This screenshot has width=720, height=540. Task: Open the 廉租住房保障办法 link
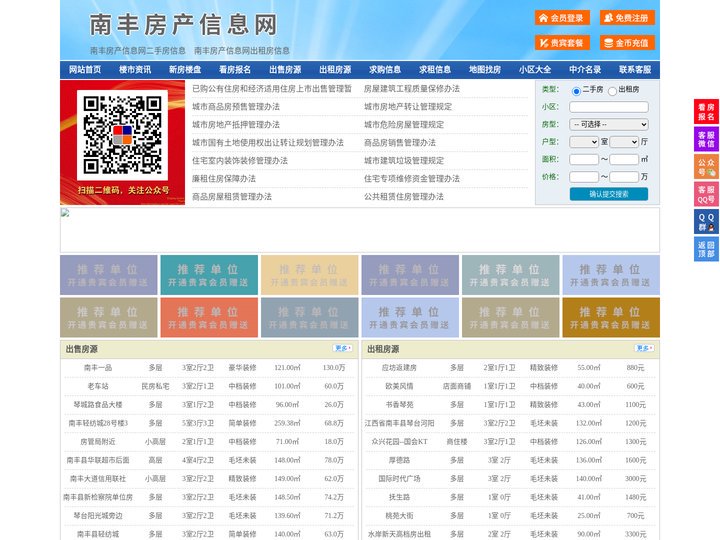(224, 179)
